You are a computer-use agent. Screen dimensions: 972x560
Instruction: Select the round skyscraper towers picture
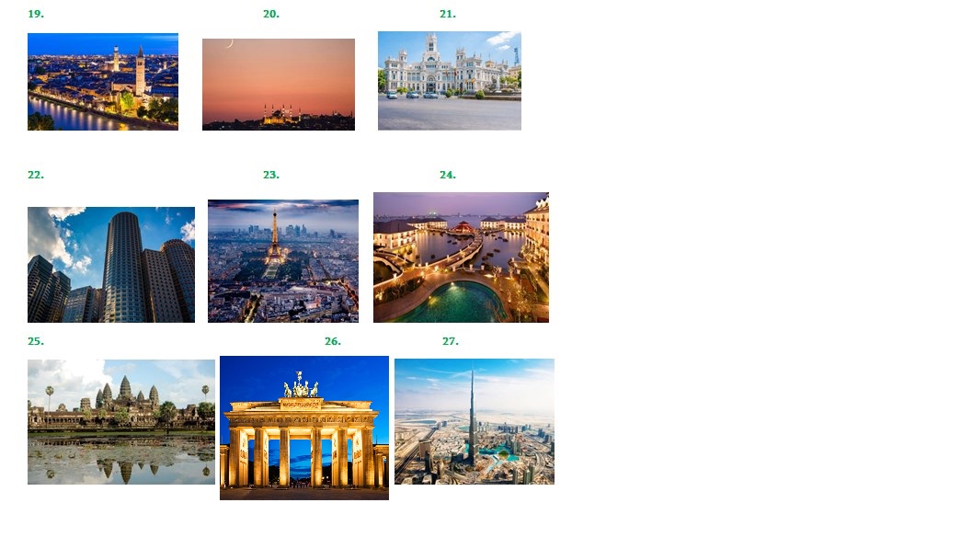[111, 265]
